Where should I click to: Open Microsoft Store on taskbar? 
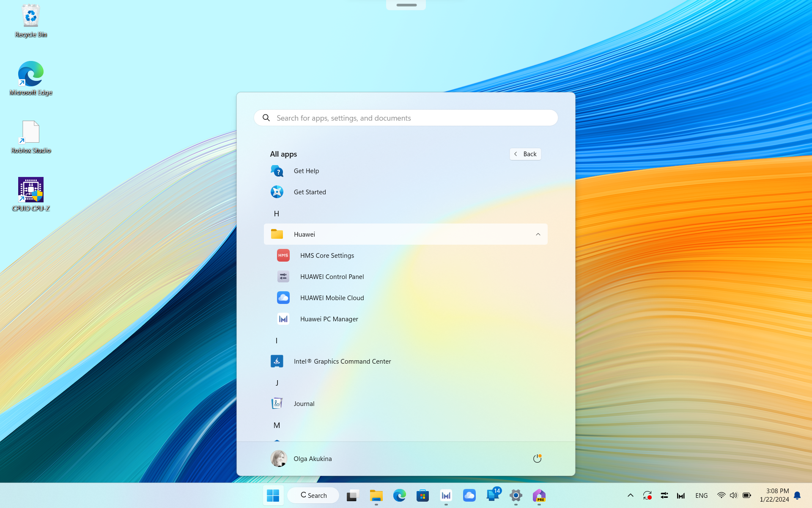coord(423,495)
